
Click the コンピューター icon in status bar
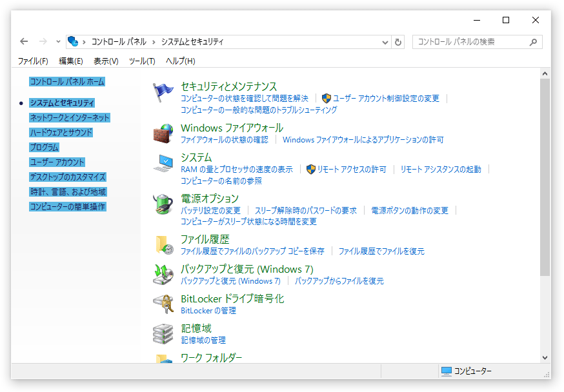(447, 371)
